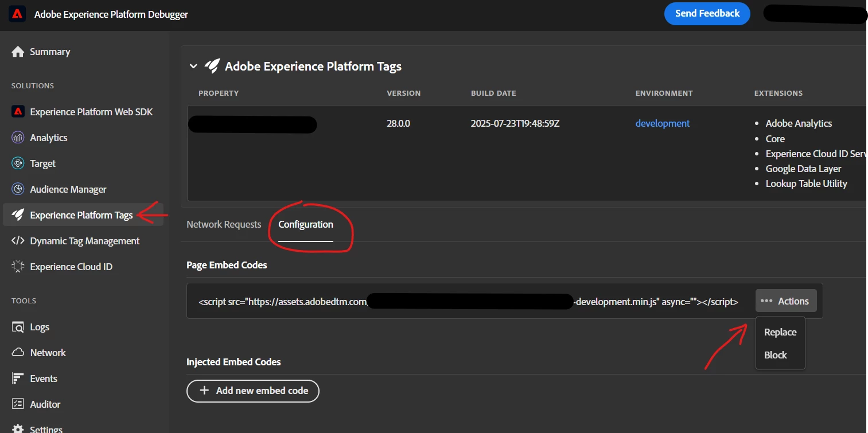Click the BUILD DATE column header

pos(493,93)
